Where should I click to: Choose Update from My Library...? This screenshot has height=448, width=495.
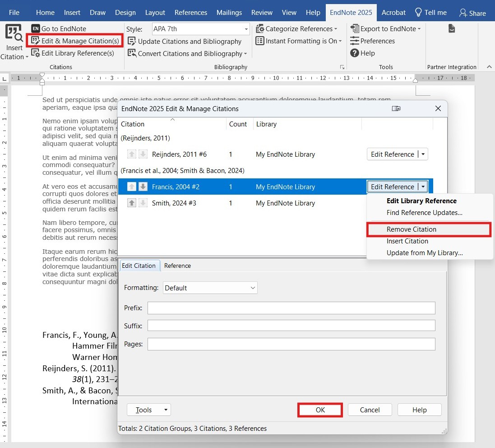tap(430, 253)
